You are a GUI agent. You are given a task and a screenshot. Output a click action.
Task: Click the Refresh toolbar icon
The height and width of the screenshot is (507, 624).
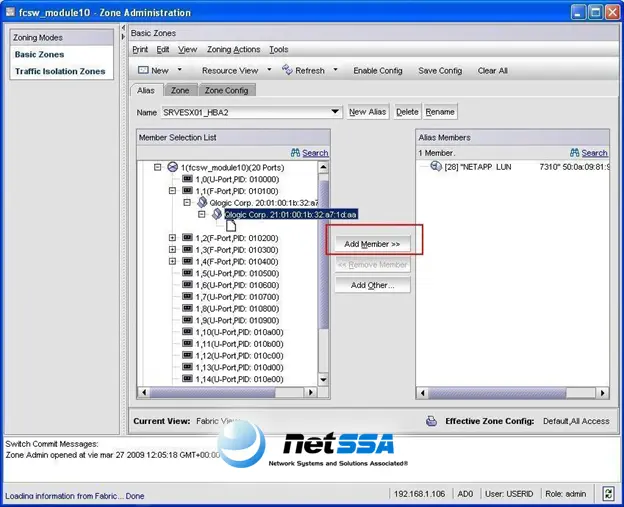tap(287, 70)
